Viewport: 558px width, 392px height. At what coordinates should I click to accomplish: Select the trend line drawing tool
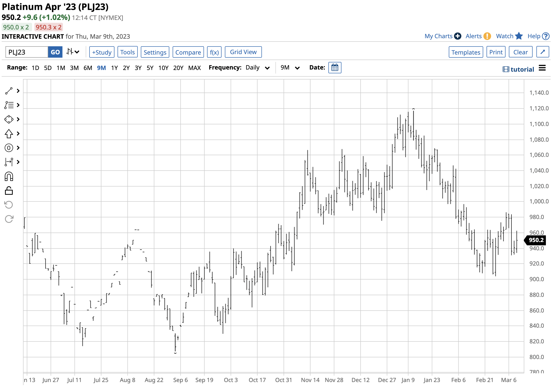(x=9, y=91)
